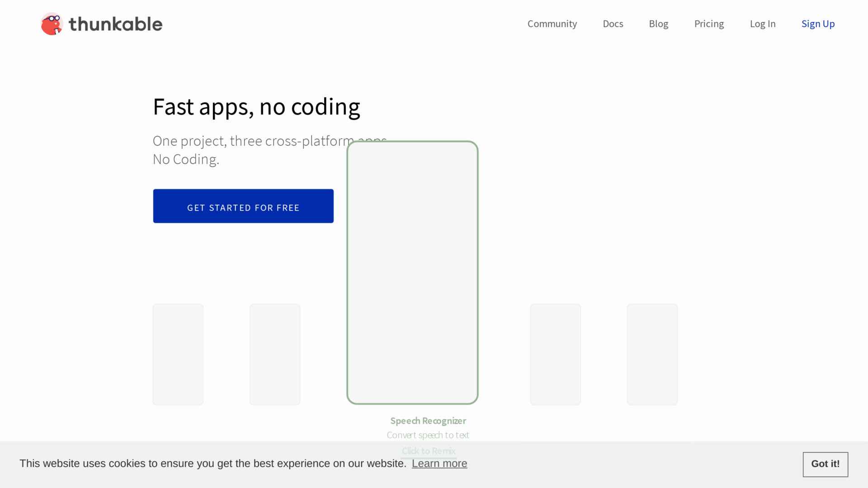Select the card right of Speech Recognizer
868x488 pixels.
click(555, 354)
